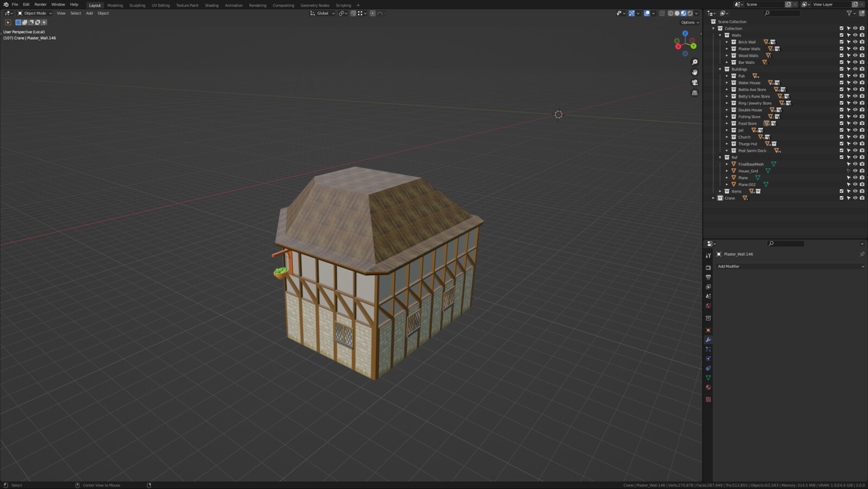Viewport: 868px width, 489px height.
Task: Toggle viewport gizmos display
Action: coord(631,13)
